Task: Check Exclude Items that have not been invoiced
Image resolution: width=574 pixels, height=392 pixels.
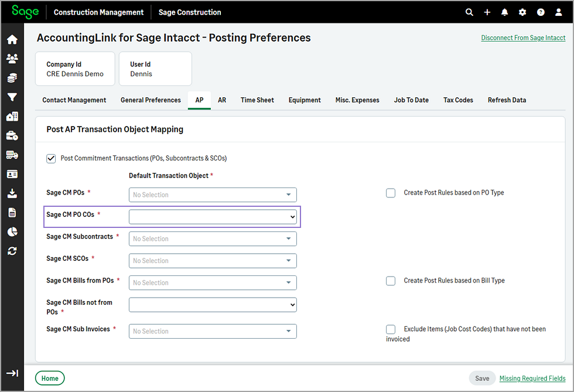Action: click(391, 329)
